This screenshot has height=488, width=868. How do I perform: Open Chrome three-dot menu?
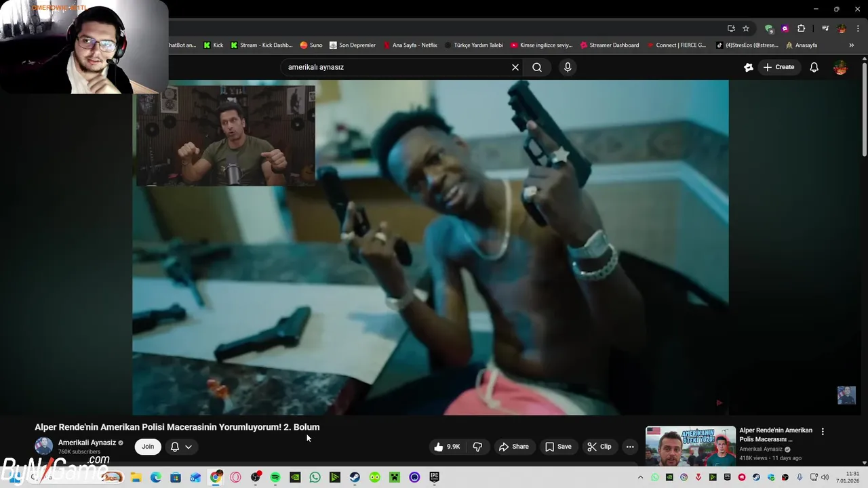[857, 28]
